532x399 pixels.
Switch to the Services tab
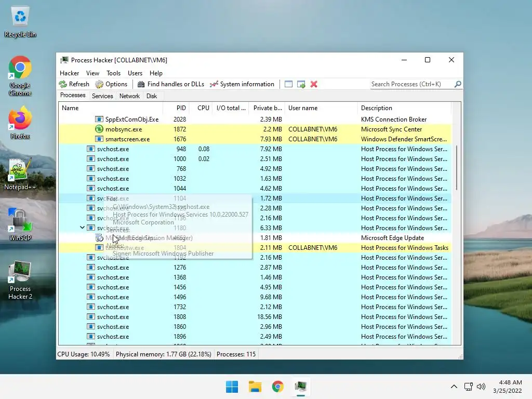click(x=102, y=96)
